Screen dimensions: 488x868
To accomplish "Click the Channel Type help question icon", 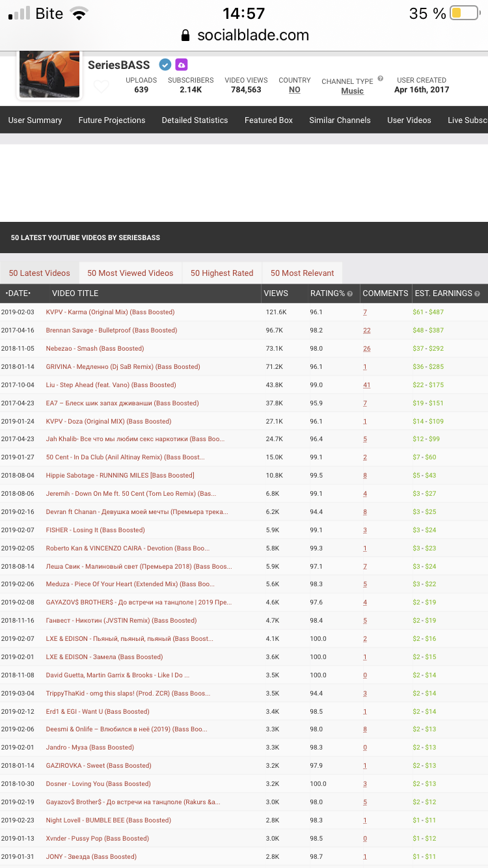I will (381, 79).
